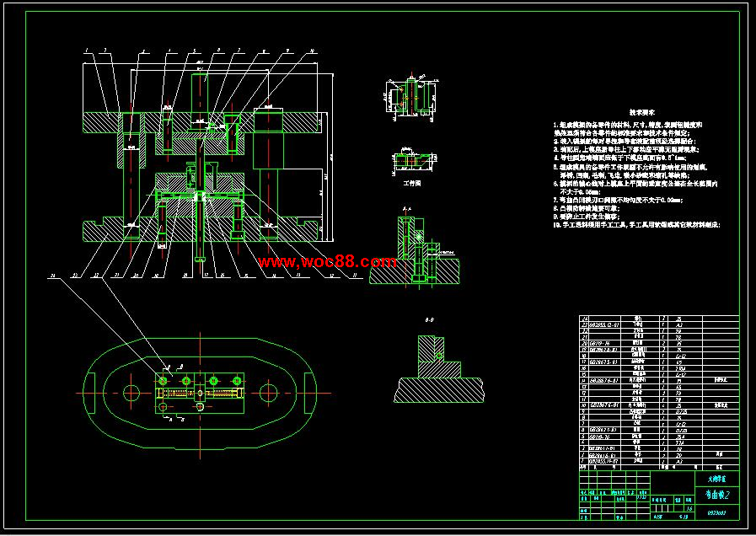Select technical requirement line number 7
Viewport: 756px width, 536px height.
(618, 200)
